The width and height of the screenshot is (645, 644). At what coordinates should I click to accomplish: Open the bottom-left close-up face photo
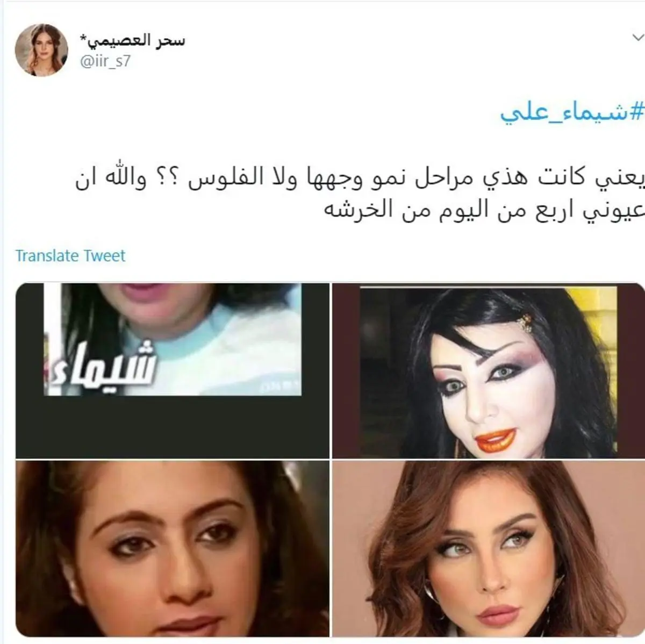[172, 548]
